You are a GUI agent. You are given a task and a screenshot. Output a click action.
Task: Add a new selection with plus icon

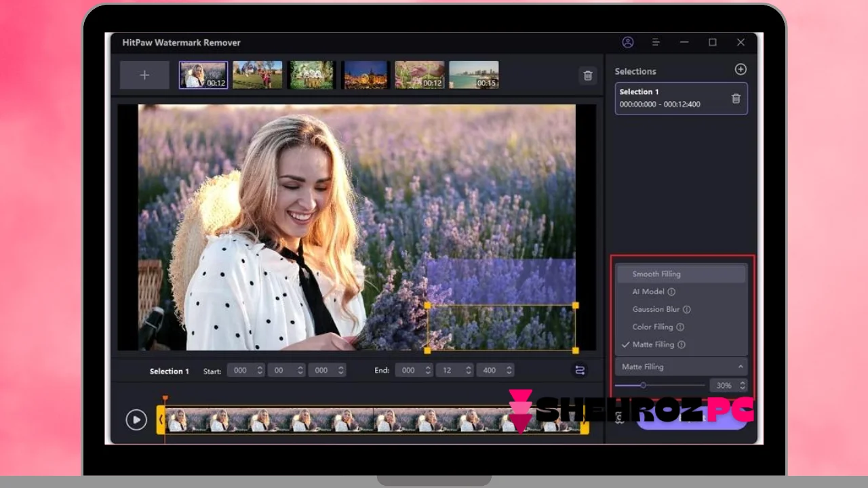(x=741, y=69)
